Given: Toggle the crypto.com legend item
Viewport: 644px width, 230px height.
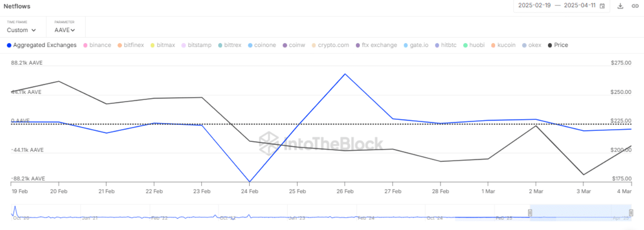Looking at the screenshot, I should pos(330,45).
